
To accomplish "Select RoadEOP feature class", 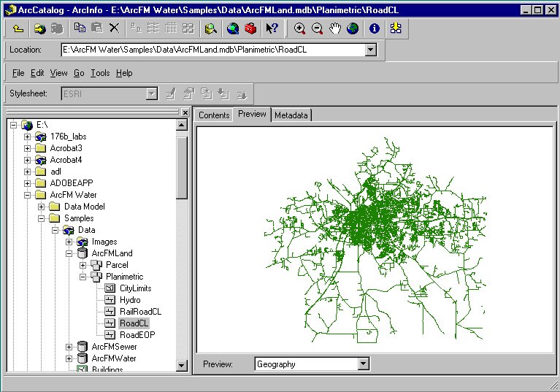I will (x=137, y=335).
